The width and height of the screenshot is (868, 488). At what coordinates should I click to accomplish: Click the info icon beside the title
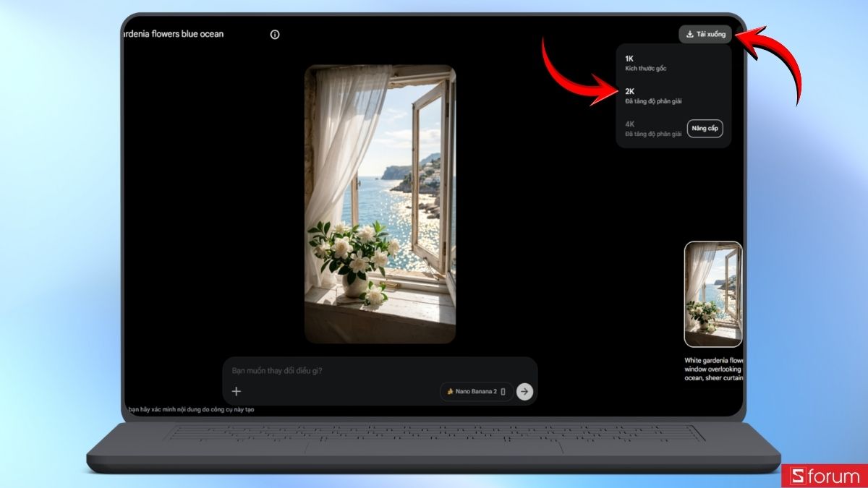pyautogui.click(x=275, y=35)
